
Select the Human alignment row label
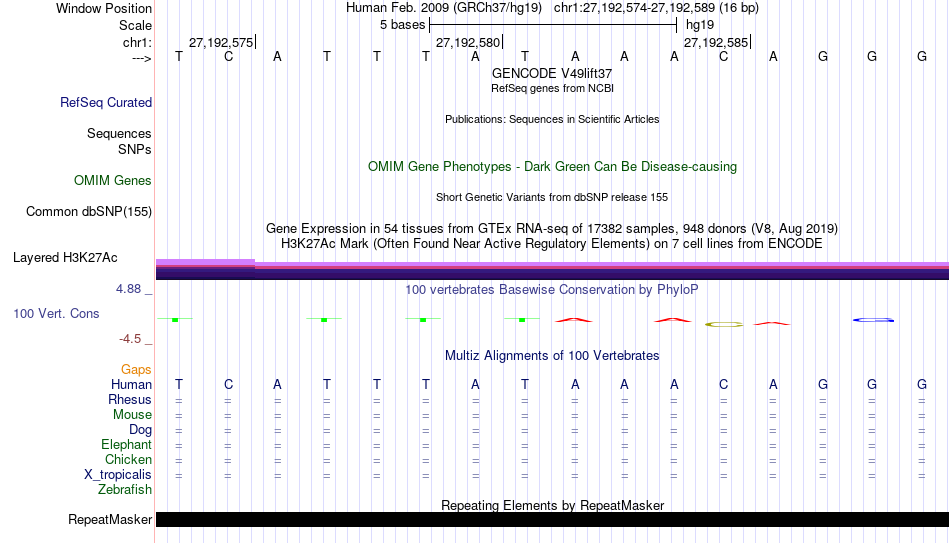click(131, 385)
